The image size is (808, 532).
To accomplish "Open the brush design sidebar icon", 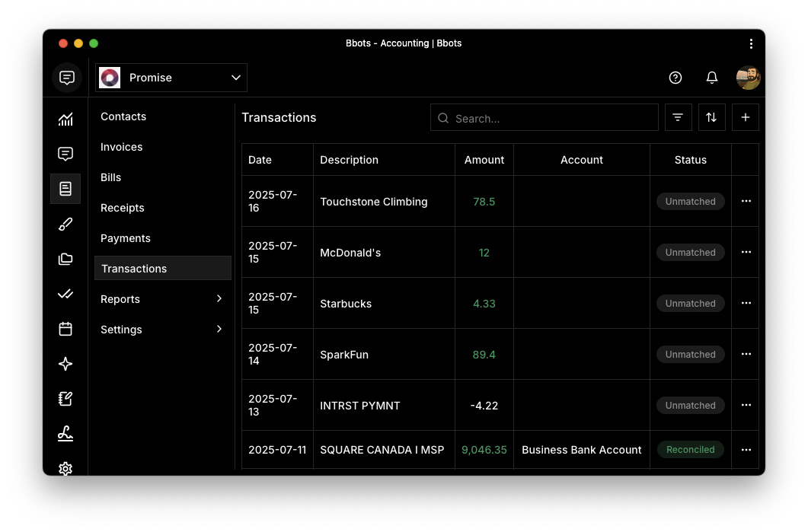I will 65,224.
